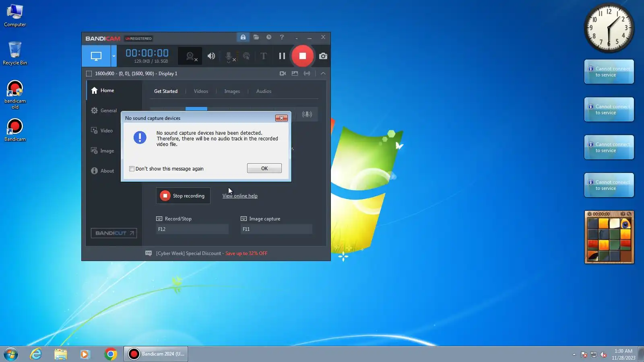
Task: Expand the recording mode dropdown arrow
Action: [x=114, y=56]
